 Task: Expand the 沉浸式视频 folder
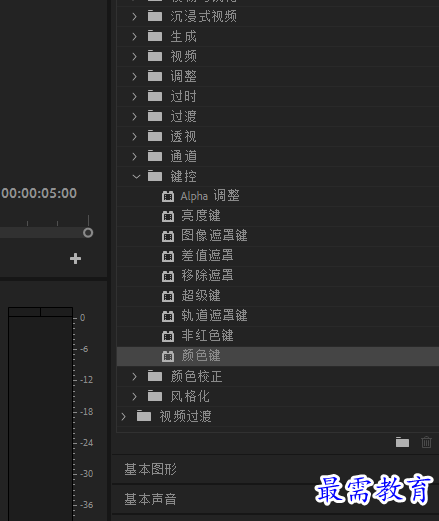point(134,16)
